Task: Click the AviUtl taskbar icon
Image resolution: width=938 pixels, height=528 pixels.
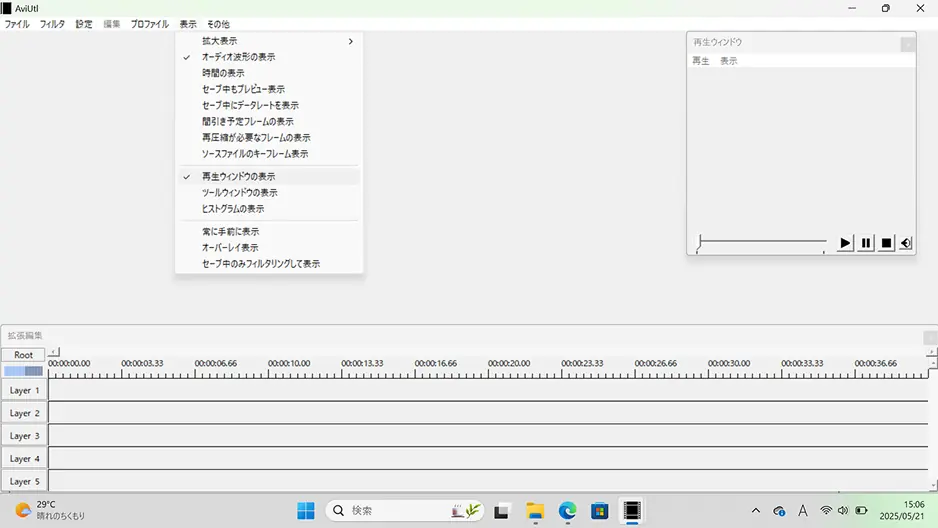Action: [x=632, y=511]
